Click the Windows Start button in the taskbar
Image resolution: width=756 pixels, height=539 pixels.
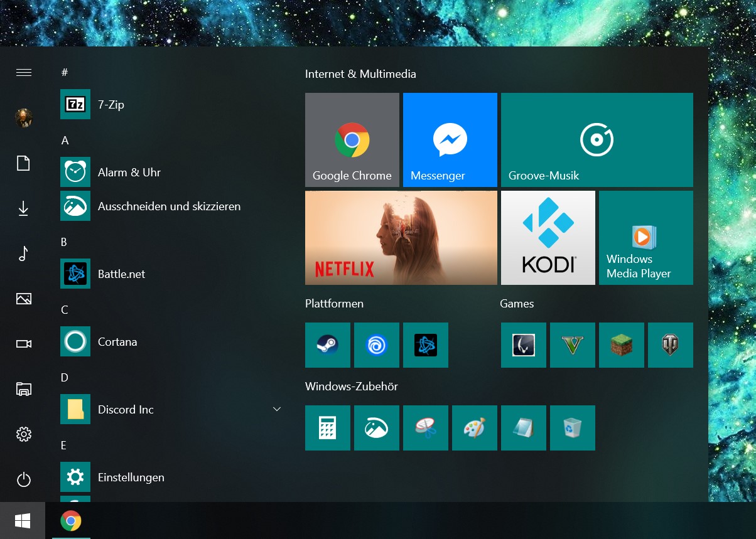(x=23, y=520)
